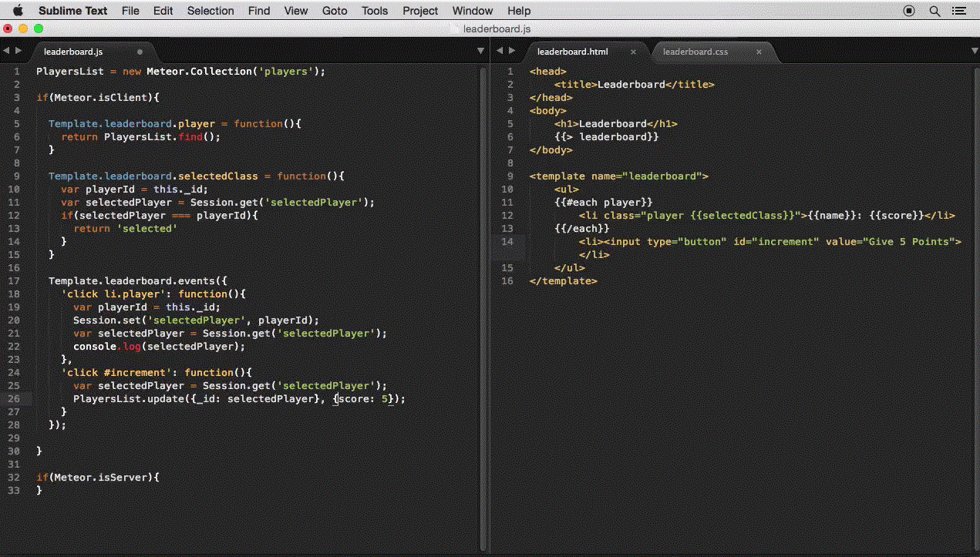Click the left pane vertical scrollbar
The width and height of the screenshot is (980, 557).
click(x=484, y=308)
